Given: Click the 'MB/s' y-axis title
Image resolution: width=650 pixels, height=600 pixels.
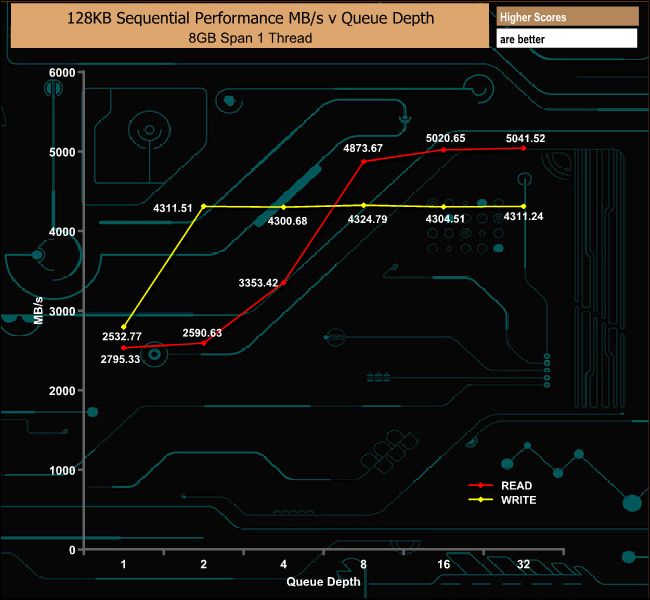Looking at the screenshot, I should tap(38, 311).
